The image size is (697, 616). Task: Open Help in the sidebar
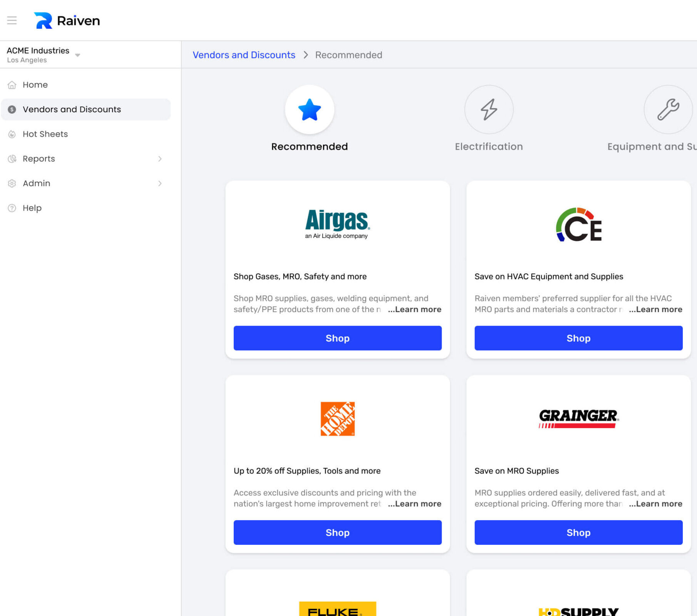(x=85, y=208)
